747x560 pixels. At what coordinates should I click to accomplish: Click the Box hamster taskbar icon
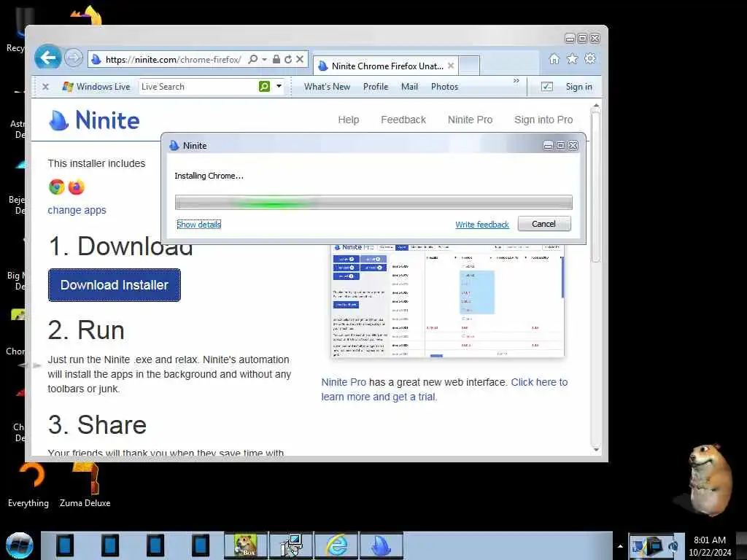tap(246, 545)
